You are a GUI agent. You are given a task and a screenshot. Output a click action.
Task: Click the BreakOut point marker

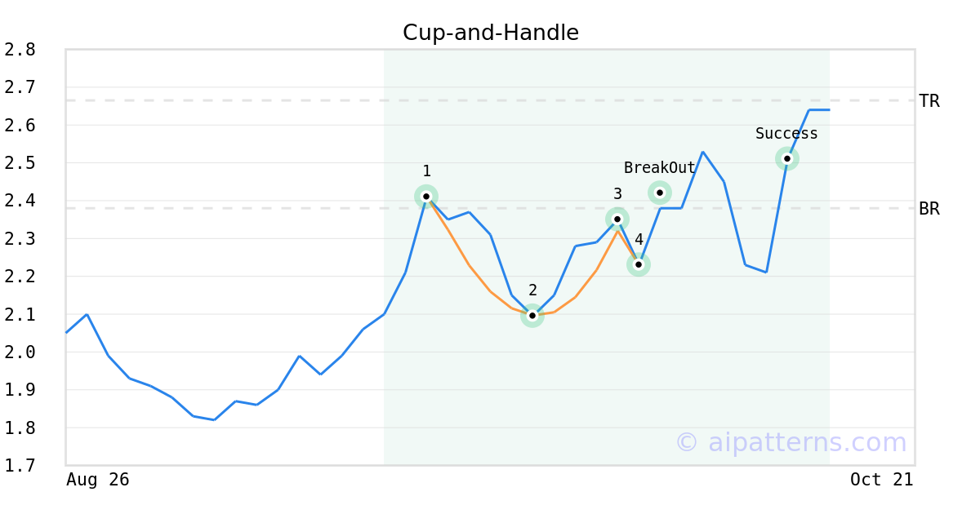pos(660,193)
